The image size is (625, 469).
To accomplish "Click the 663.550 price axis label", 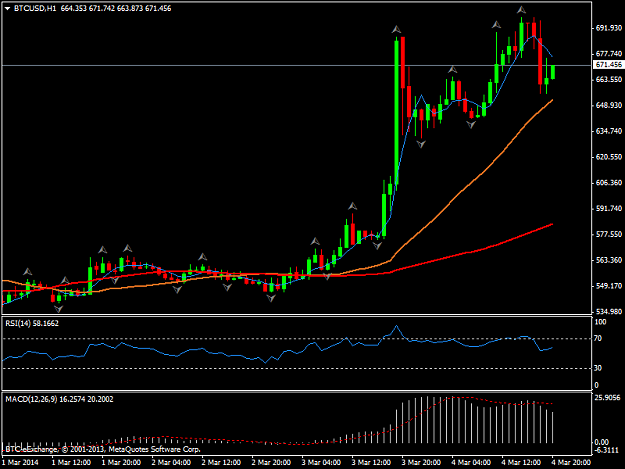I will [x=609, y=79].
